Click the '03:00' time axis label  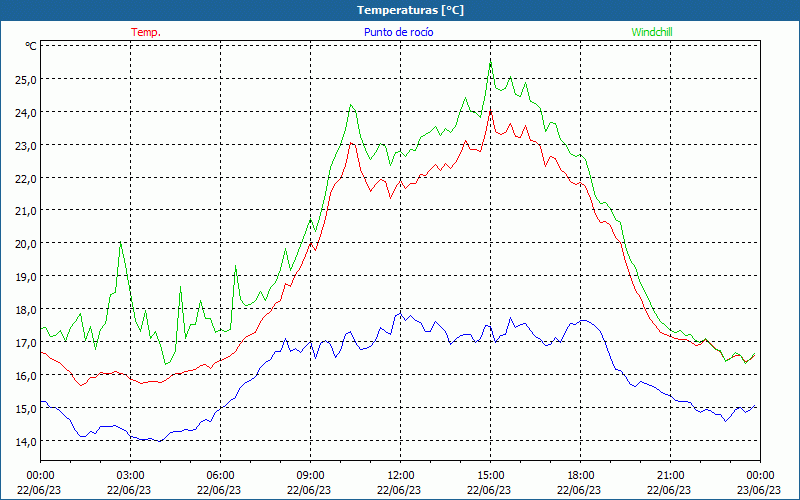coord(130,476)
